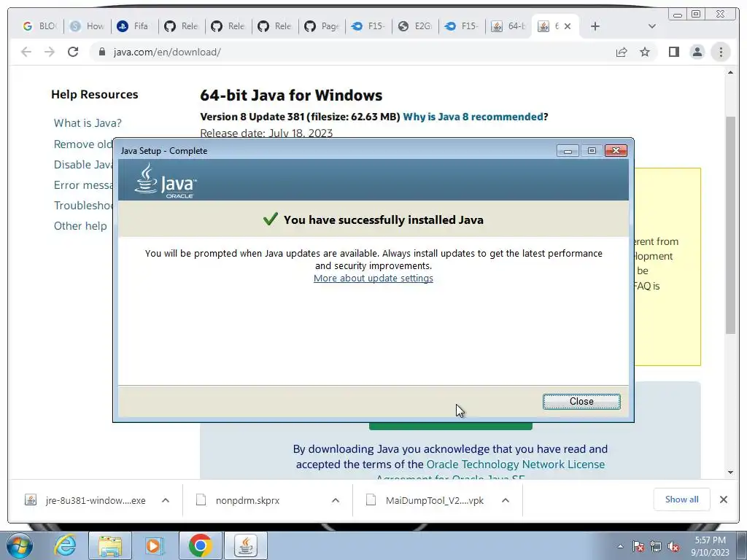The width and height of the screenshot is (747, 560).
Task: Open Chrome three-dot menu
Action: coord(721,52)
